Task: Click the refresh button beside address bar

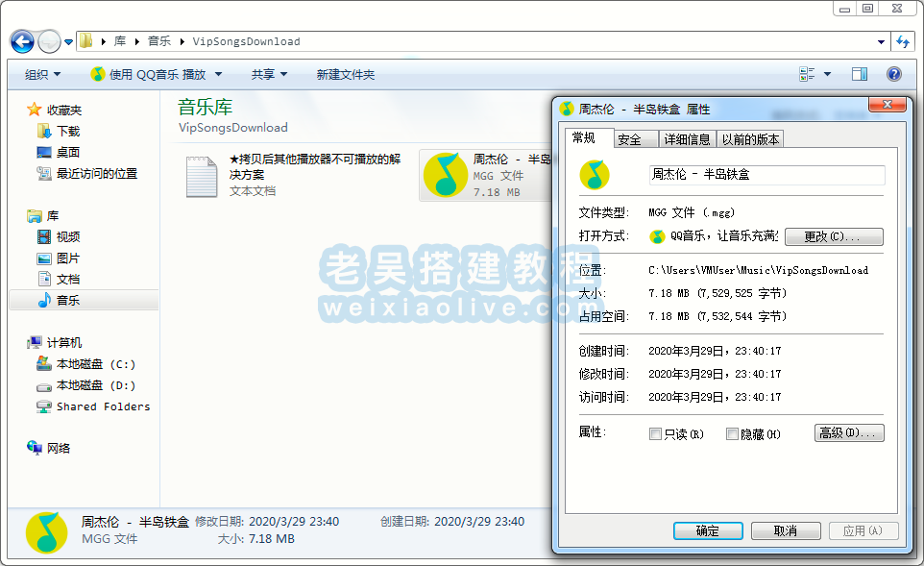Action: point(902,41)
